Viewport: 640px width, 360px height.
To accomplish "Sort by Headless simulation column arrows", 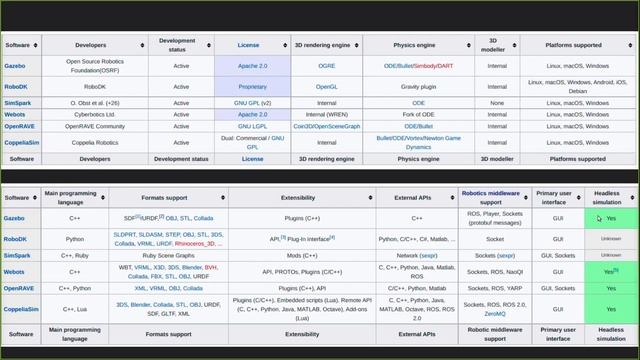I will point(632,198).
